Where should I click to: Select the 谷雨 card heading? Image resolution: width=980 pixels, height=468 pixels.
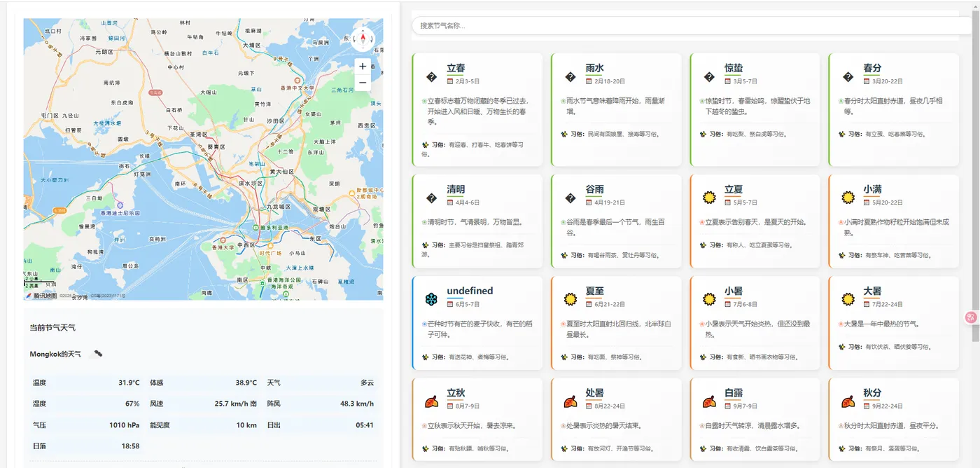coord(594,189)
